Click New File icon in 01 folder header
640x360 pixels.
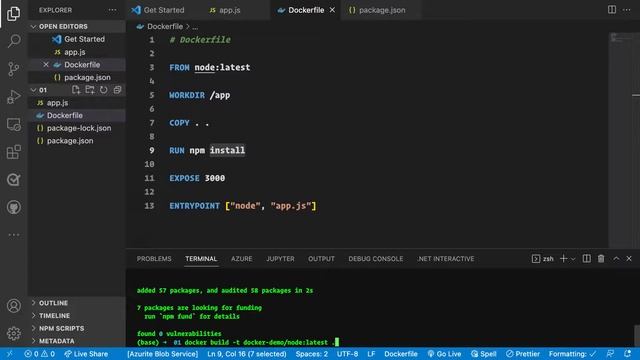pyautogui.click(x=76, y=90)
